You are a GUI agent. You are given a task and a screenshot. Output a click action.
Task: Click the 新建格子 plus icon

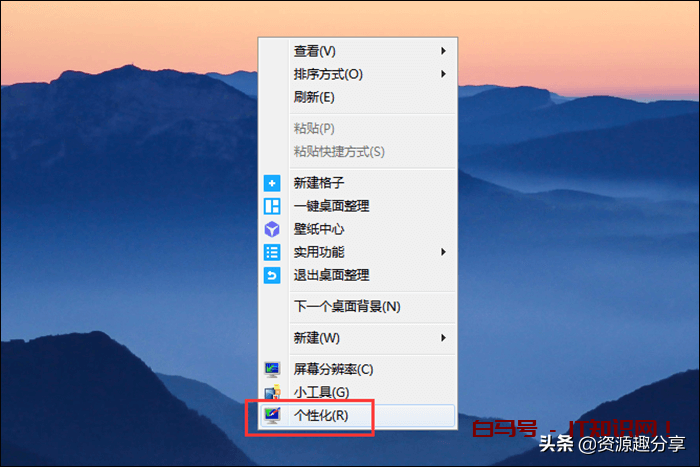point(272,183)
